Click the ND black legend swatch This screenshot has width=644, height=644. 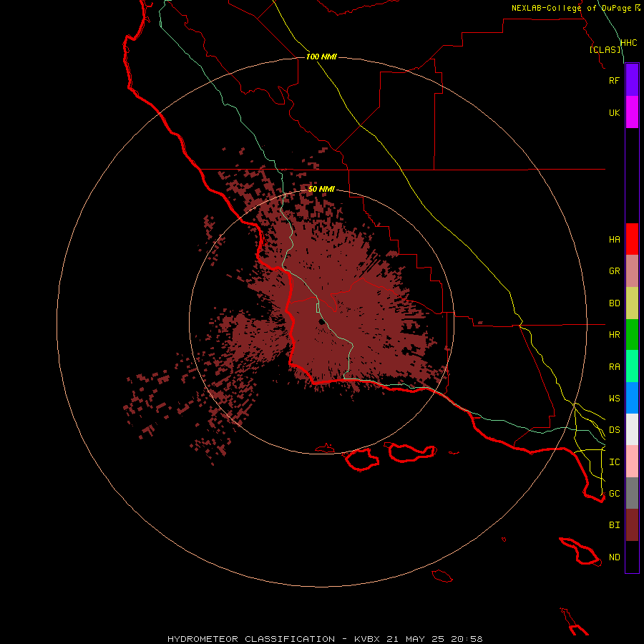tap(632, 557)
